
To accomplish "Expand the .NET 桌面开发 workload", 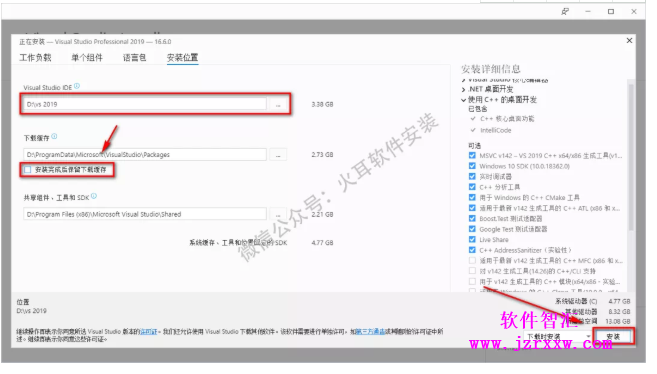I will coord(463,89).
